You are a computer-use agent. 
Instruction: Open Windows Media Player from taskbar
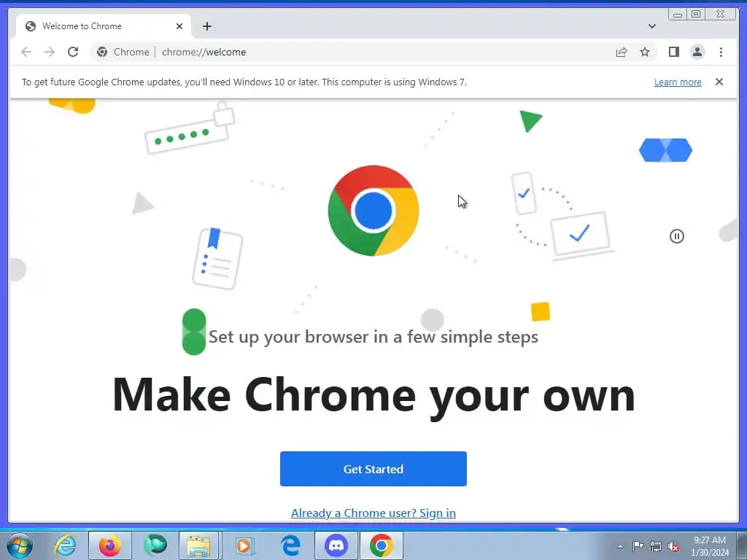click(245, 545)
